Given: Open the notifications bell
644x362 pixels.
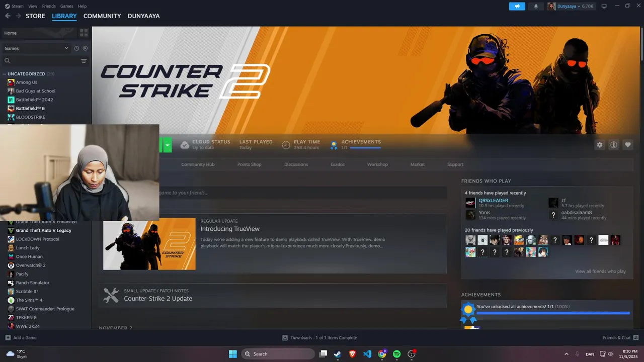Looking at the screenshot, I should [536, 6].
